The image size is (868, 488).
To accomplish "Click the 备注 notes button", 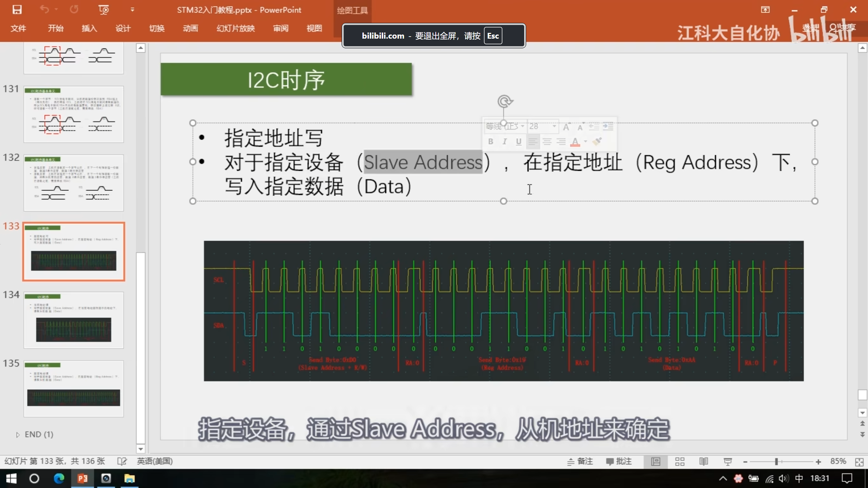I will coord(580,461).
